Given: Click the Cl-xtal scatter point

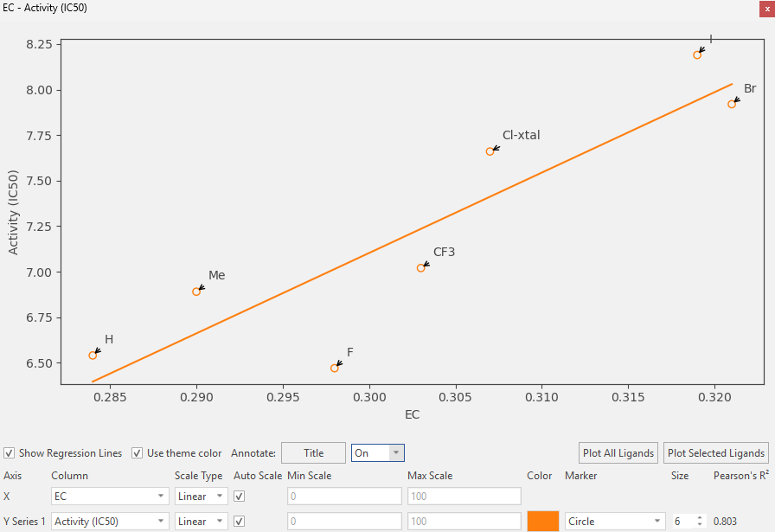Looking at the screenshot, I should click(x=490, y=151).
